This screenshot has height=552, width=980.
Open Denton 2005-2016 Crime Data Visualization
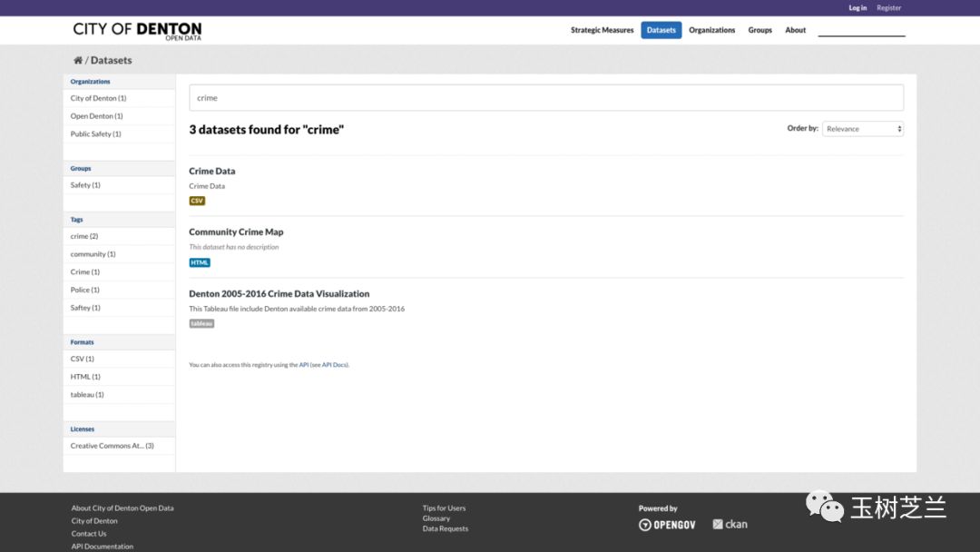pyautogui.click(x=279, y=294)
